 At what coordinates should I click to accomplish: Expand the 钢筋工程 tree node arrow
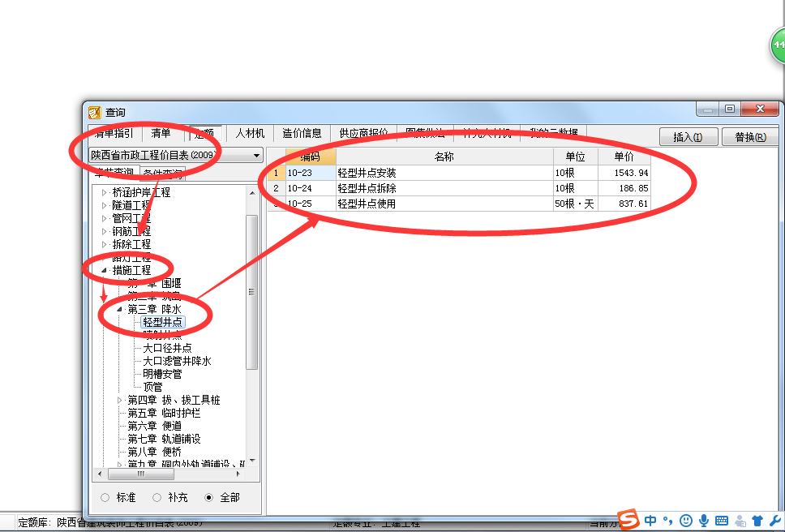(104, 231)
